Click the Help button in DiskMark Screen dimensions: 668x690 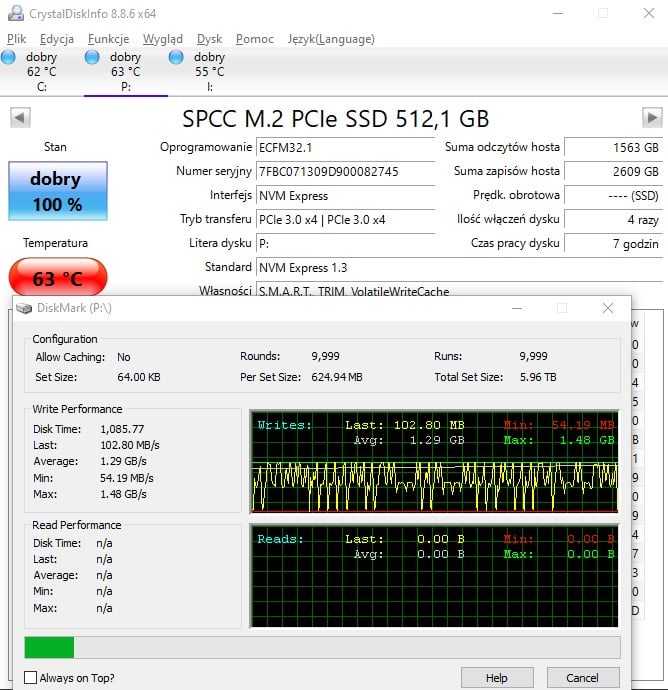(x=497, y=678)
